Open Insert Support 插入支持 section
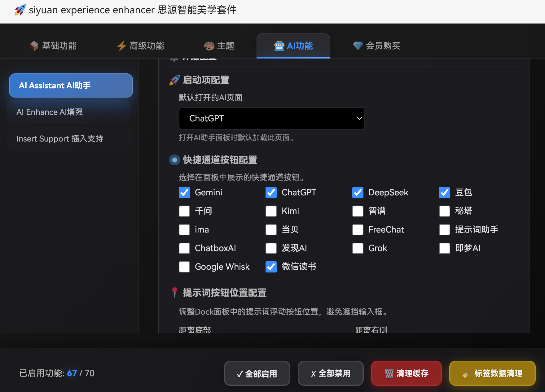 [x=69, y=139]
